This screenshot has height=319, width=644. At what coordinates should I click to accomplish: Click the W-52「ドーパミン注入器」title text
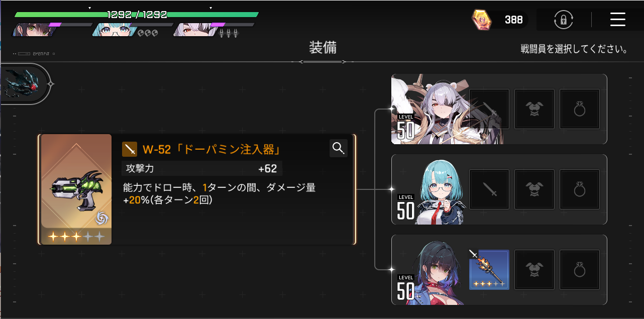click(211, 149)
